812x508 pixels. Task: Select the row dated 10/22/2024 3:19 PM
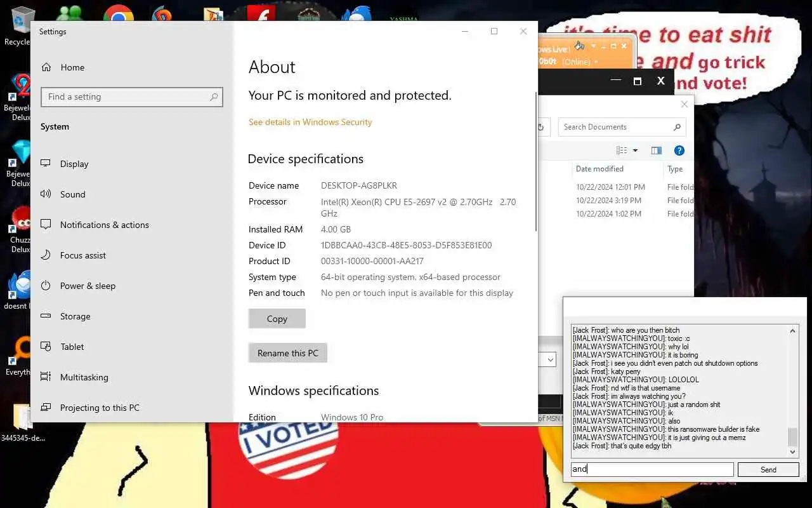(616, 201)
